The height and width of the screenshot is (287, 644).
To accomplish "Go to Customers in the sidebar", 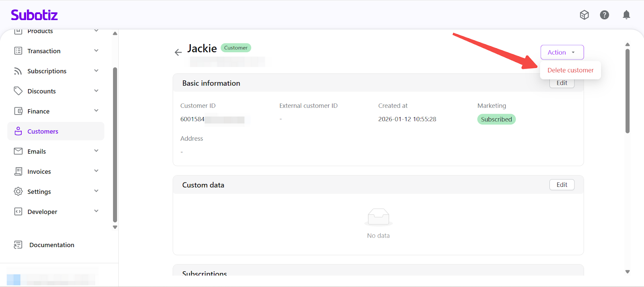I will 43,131.
